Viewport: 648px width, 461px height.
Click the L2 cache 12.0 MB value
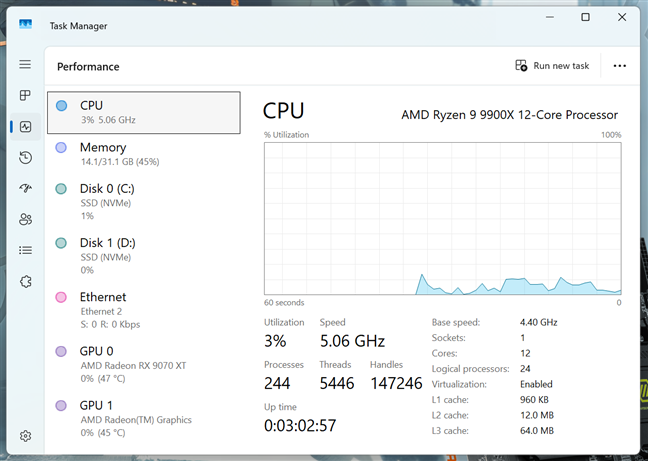click(x=537, y=415)
